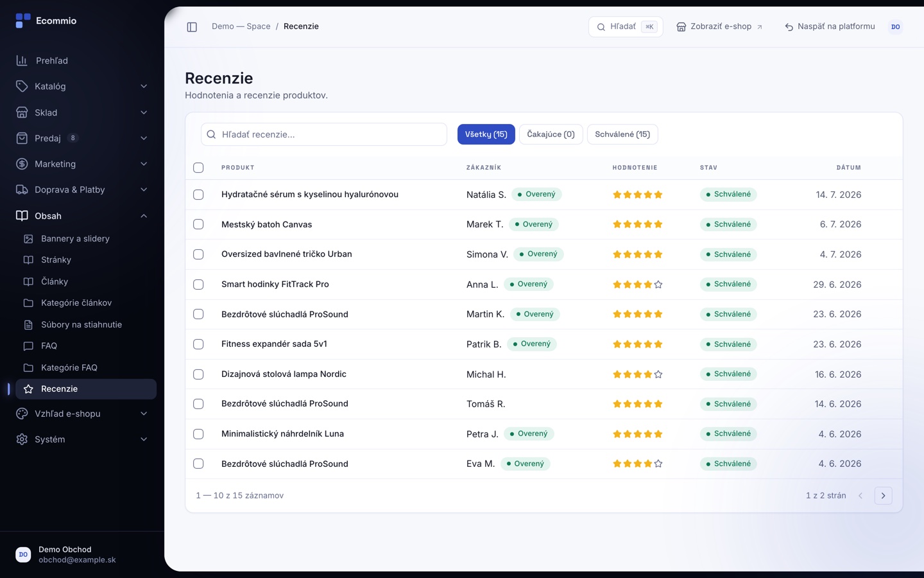
Task: Toggle the sidebar collapse icon
Action: pos(192,27)
